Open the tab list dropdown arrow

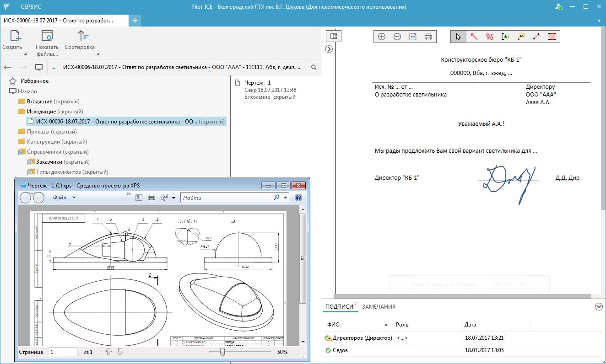[x=600, y=21]
